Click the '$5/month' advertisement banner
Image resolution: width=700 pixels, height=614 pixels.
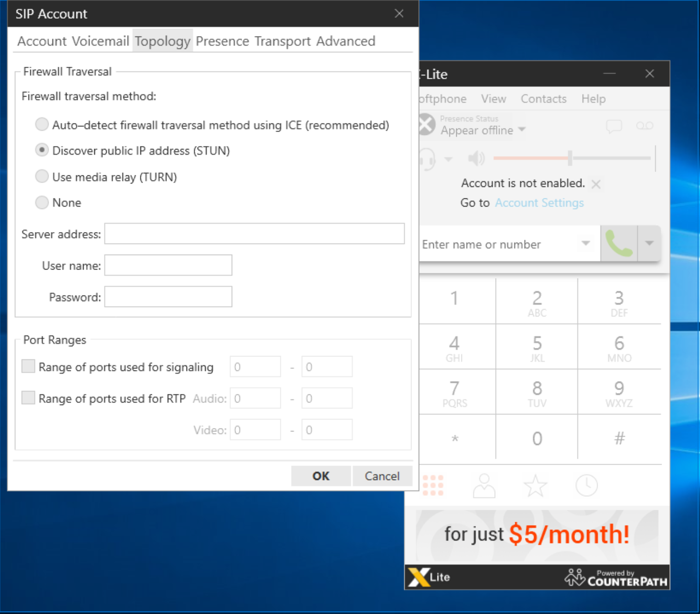[537, 535]
